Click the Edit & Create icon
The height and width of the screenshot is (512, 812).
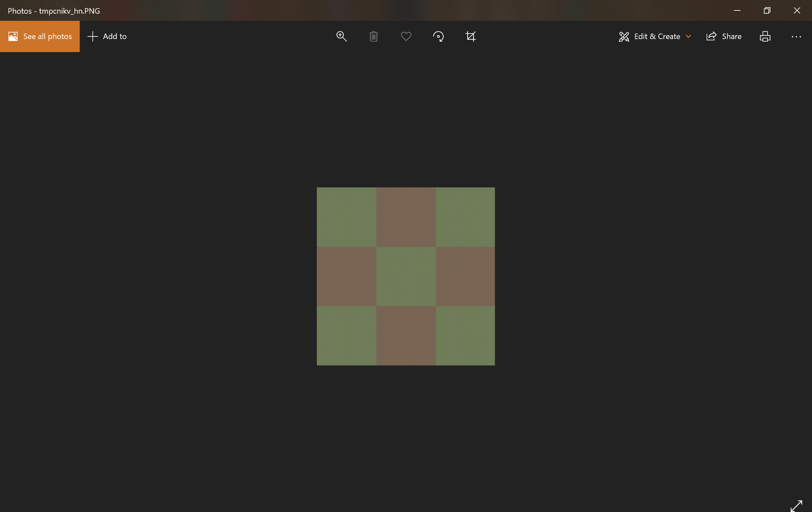click(623, 36)
